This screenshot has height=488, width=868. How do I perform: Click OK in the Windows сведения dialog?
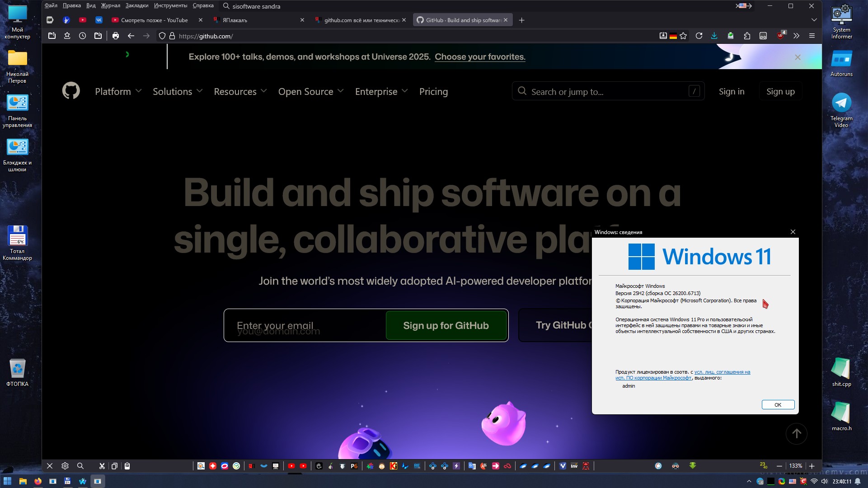pos(778,404)
